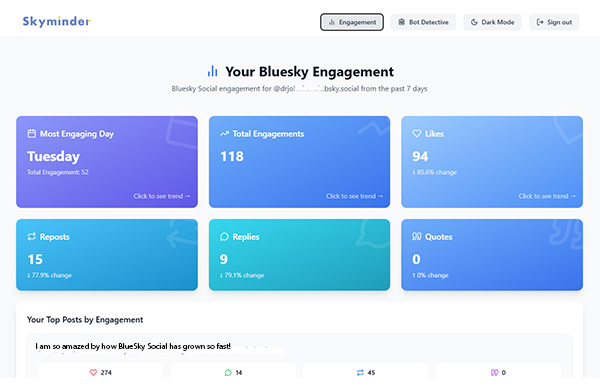Click the 0 Quotes count

416,259
